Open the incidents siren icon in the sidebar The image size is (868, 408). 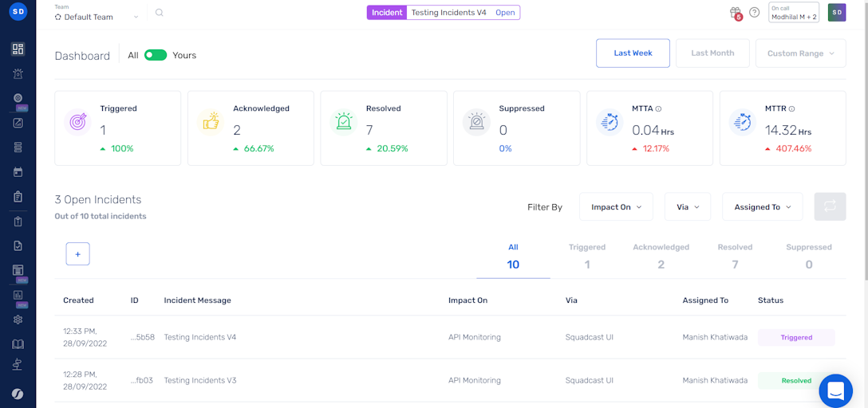[18, 74]
